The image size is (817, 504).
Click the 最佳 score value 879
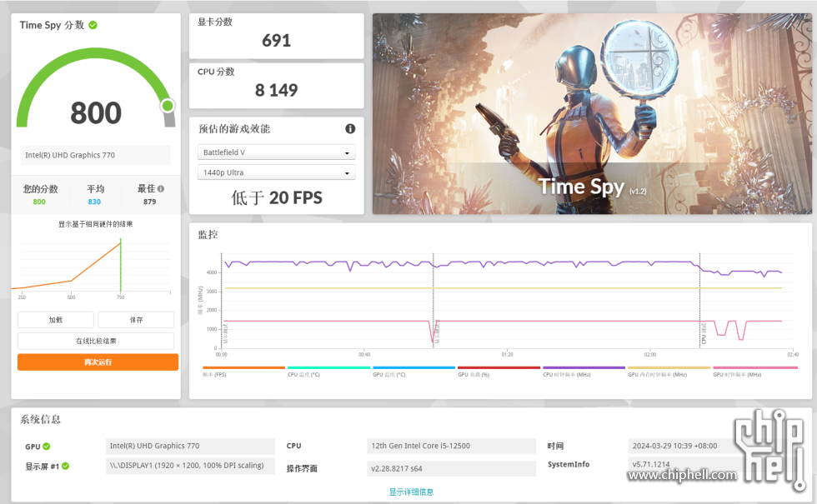pyautogui.click(x=149, y=202)
